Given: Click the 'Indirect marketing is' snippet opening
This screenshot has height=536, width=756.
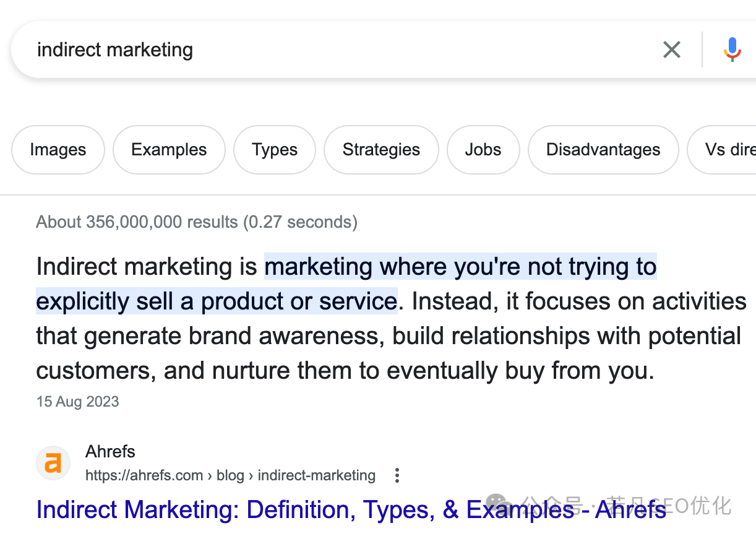Looking at the screenshot, I should pos(147,267).
